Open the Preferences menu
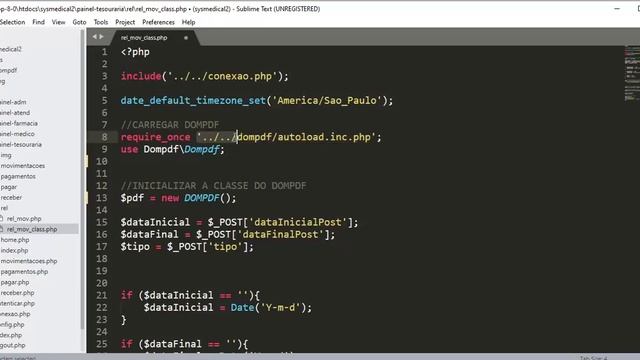This screenshot has height=360, width=640. tap(158, 22)
